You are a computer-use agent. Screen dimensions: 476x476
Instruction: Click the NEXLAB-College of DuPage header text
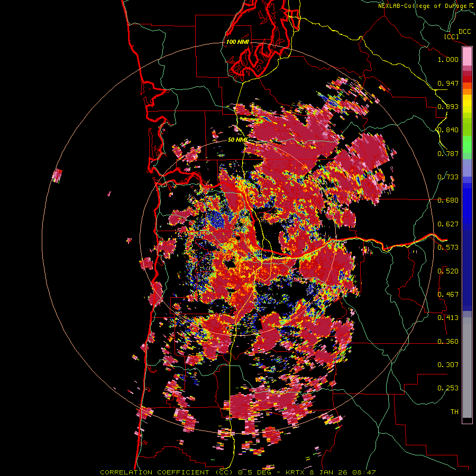[422, 6]
